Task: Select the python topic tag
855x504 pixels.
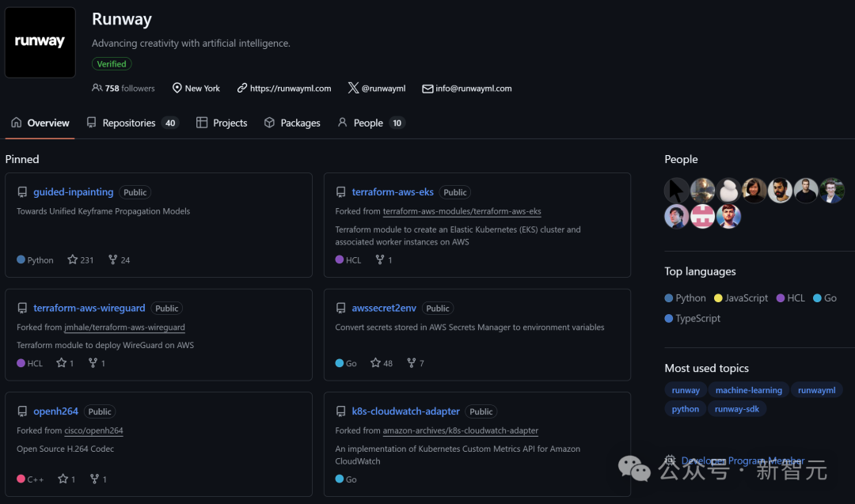Action: (x=686, y=408)
